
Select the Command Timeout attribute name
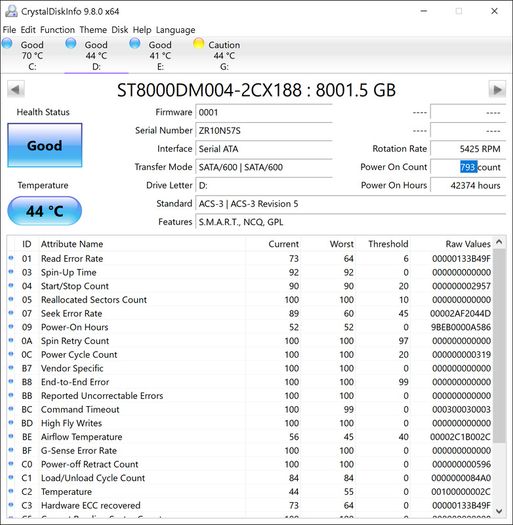coord(80,409)
